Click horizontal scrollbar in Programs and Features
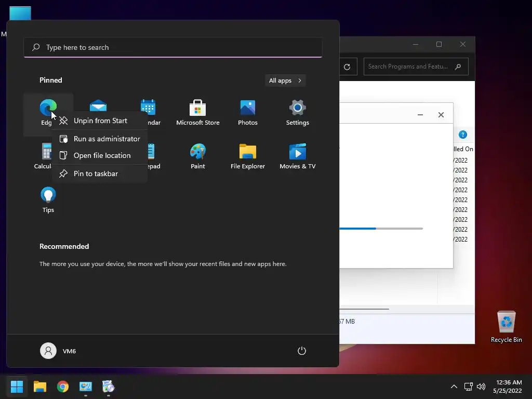The height and width of the screenshot is (399, 532). click(x=364, y=309)
